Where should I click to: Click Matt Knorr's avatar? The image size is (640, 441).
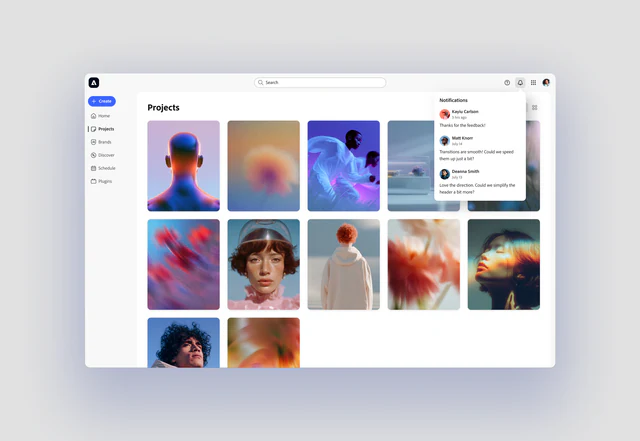coord(444,141)
